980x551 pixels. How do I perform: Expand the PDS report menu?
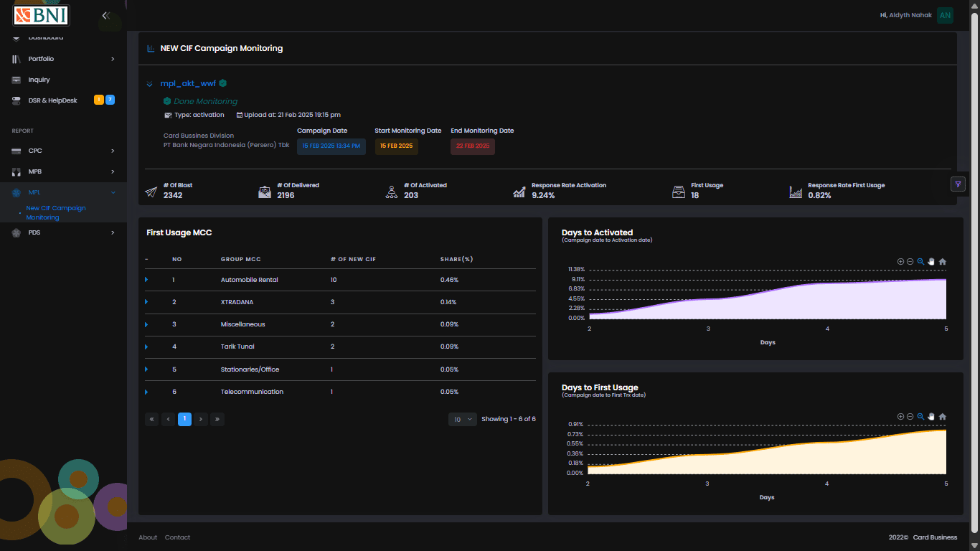click(x=63, y=232)
